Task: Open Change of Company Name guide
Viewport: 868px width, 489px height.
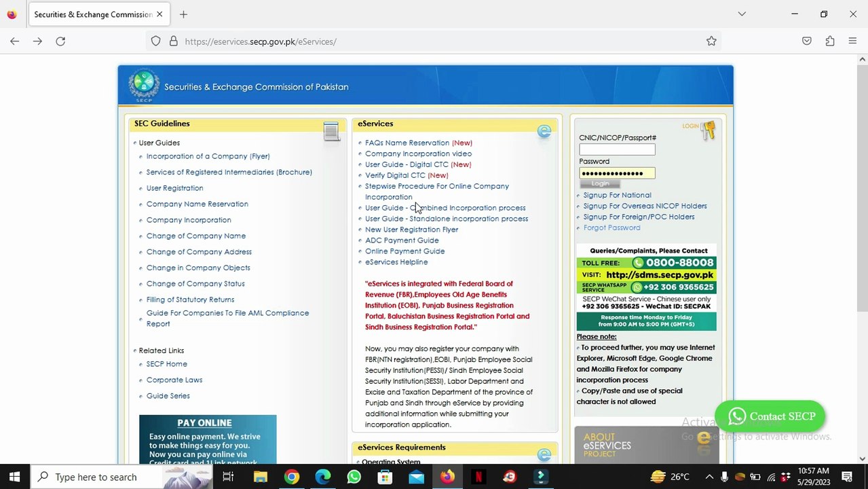Action: 196,236
